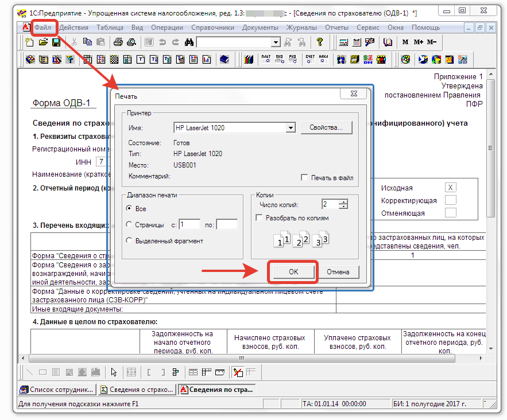Open the printer name HP LaserJet 1020 dropdown
This screenshot has height=420, width=507.
pyautogui.click(x=291, y=127)
